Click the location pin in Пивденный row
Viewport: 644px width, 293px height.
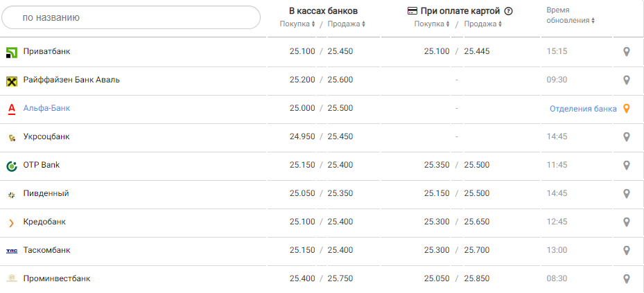pos(626,194)
